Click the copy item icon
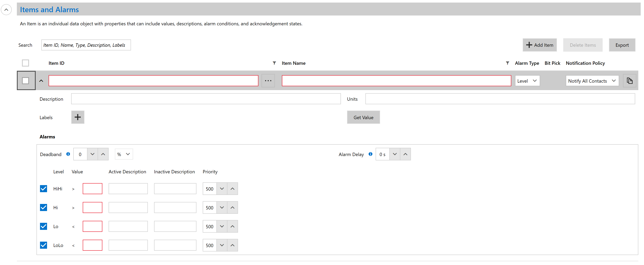The height and width of the screenshot is (265, 644). click(x=629, y=80)
